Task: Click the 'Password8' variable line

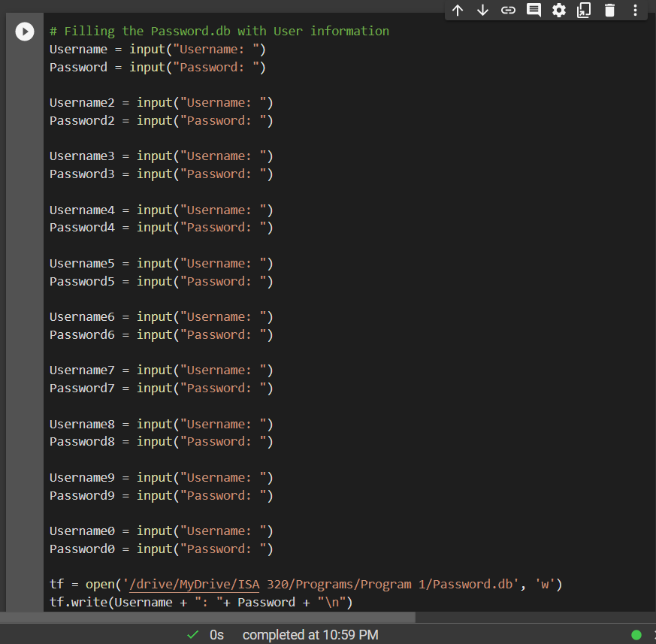Action: tap(161, 442)
